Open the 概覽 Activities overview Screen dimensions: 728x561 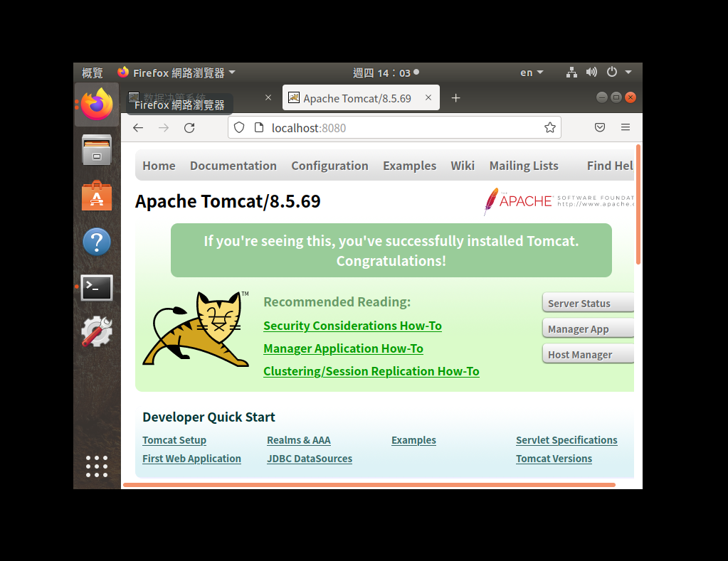point(92,72)
